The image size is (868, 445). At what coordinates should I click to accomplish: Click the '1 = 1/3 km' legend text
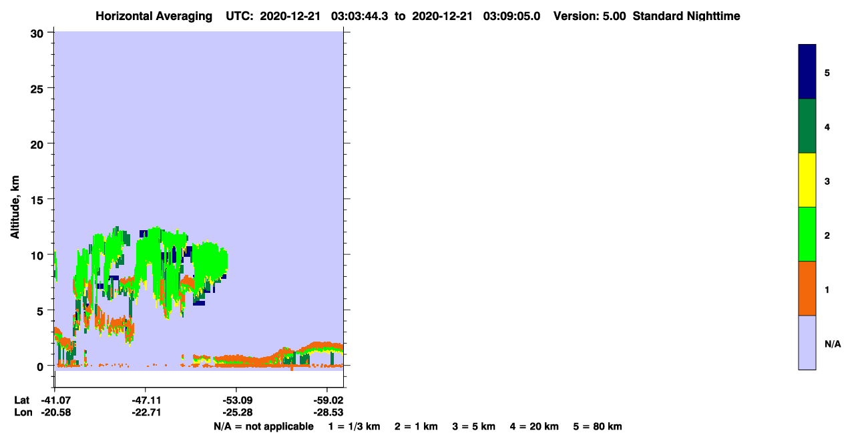(353, 426)
